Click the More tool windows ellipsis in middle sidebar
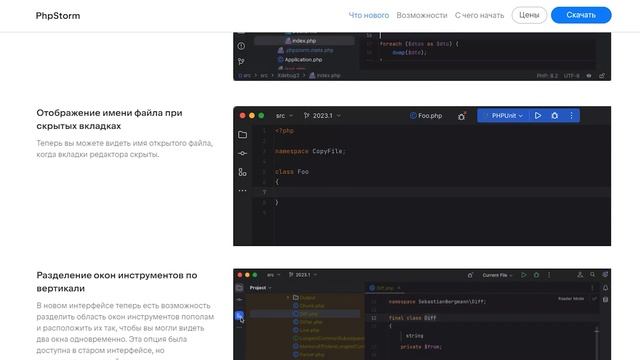This screenshot has width=640, height=360. click(242, 191)
